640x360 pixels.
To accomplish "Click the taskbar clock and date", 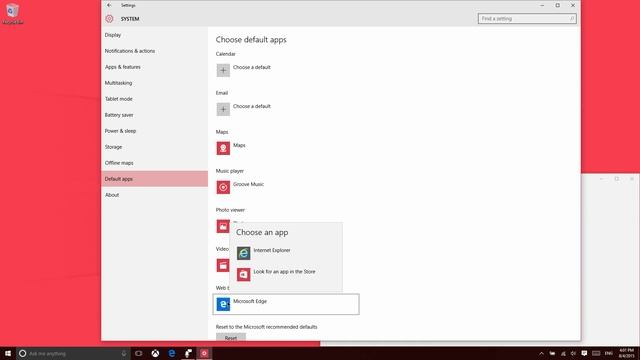I will [x=626, y=353].
